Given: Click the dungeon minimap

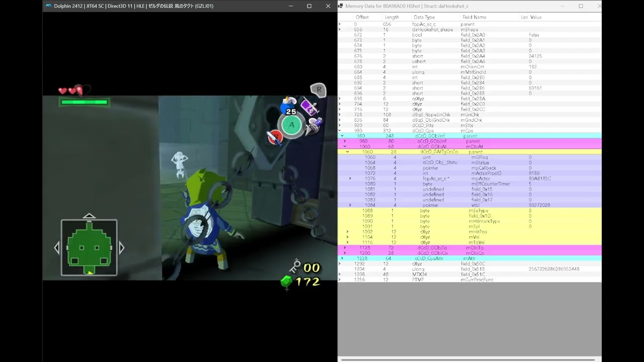Looking at the screenshot, I should click(x=89, y=247).
